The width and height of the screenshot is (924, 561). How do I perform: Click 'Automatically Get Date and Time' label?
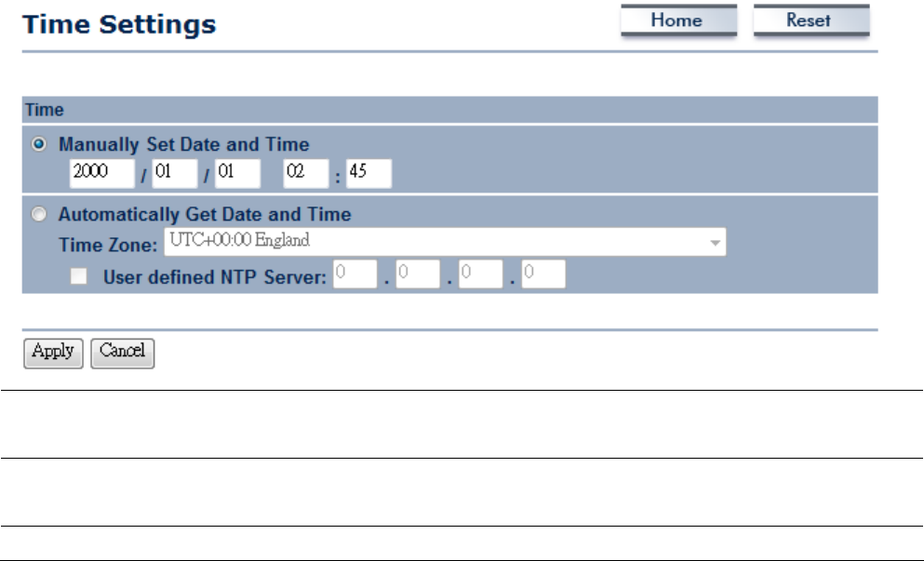205,215
